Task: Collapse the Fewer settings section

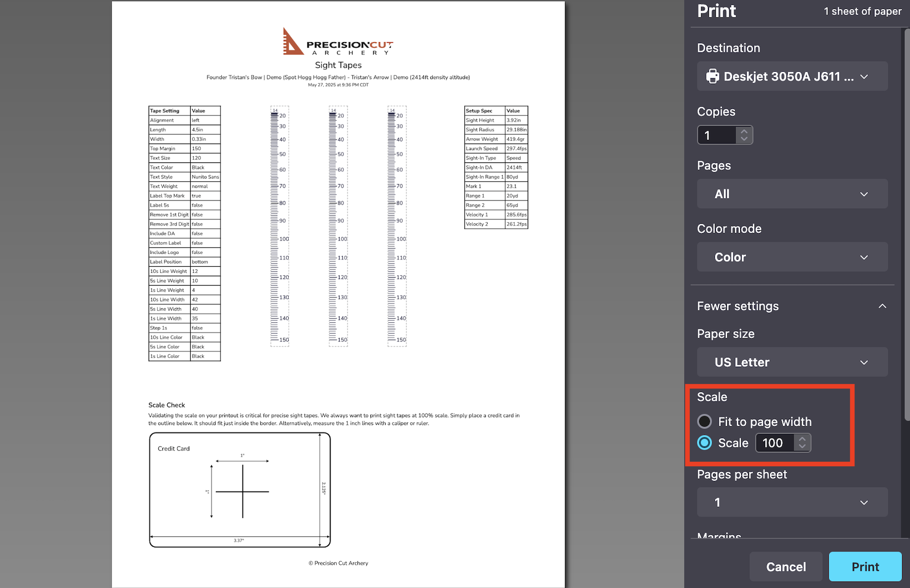Action: tap(882, 306)
